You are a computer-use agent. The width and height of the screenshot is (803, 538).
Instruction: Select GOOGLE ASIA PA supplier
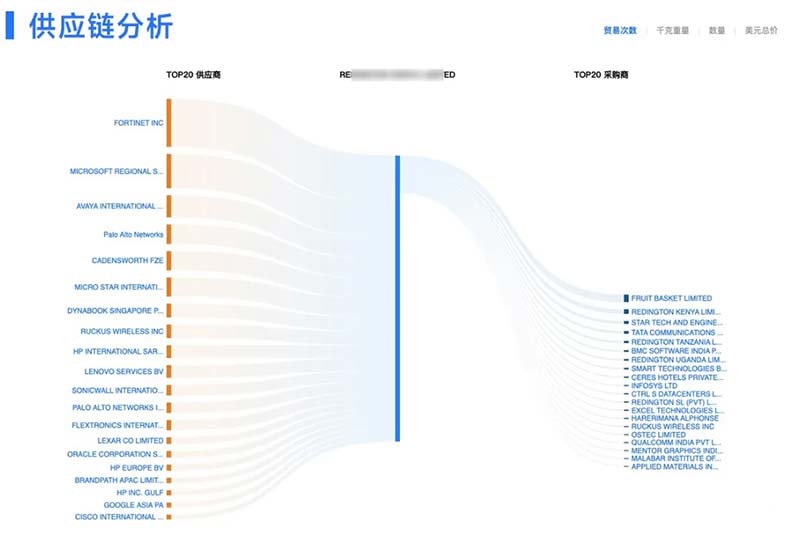[134, 505]
